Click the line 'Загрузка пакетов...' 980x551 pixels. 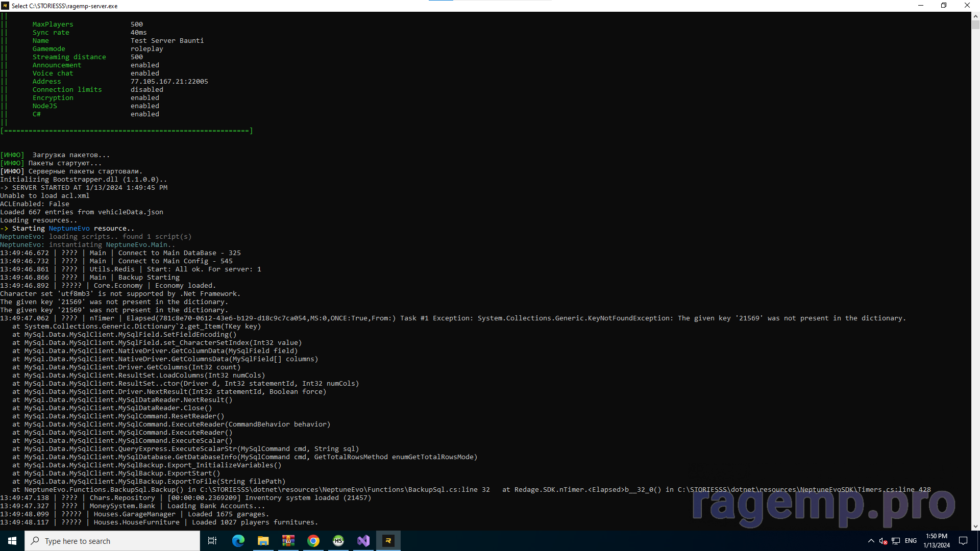point(55,155)
